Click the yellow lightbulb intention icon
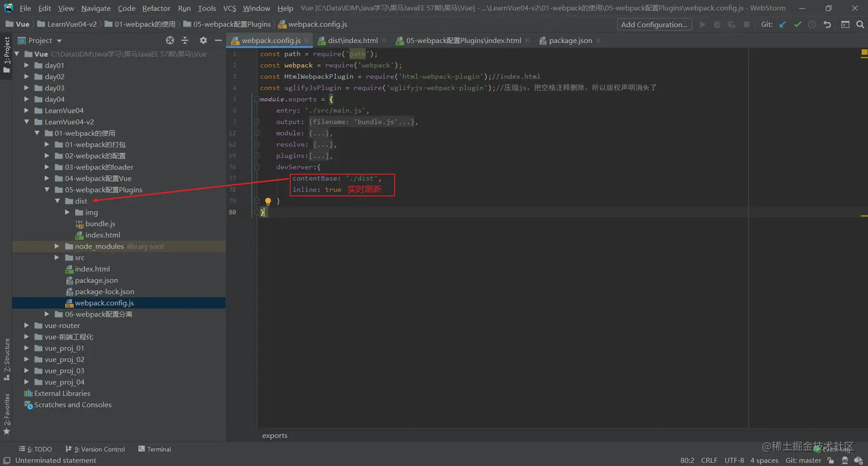This screenshot has width=868, height=466. (x=268, y=202)
